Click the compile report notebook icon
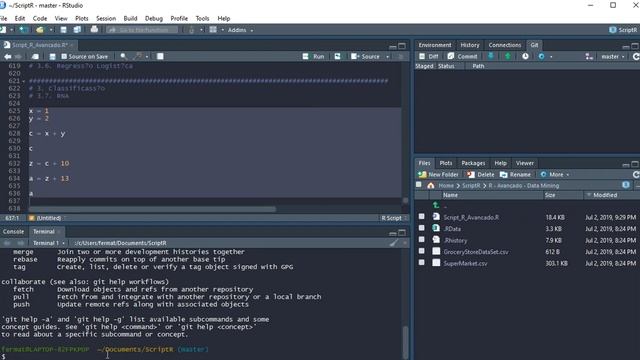This screenshot has width=640, height=360. tap(160, 56)
